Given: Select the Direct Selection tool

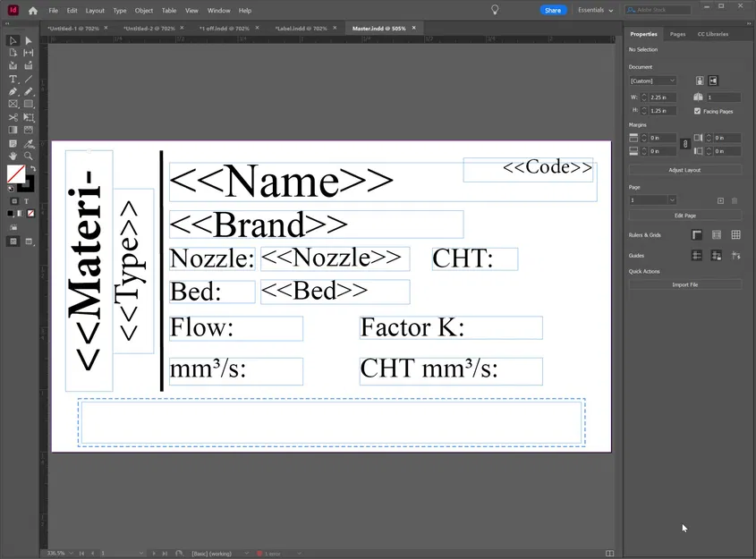Looking at the screenshot, I should click(29, 40).
